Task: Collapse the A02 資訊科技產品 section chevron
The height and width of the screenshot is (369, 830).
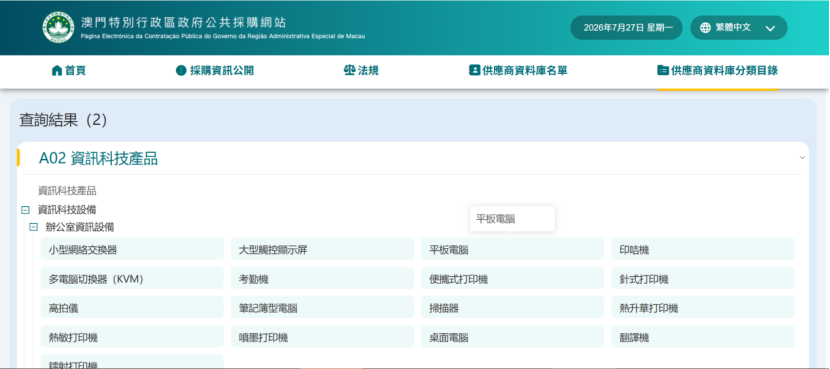Action: 802,158
